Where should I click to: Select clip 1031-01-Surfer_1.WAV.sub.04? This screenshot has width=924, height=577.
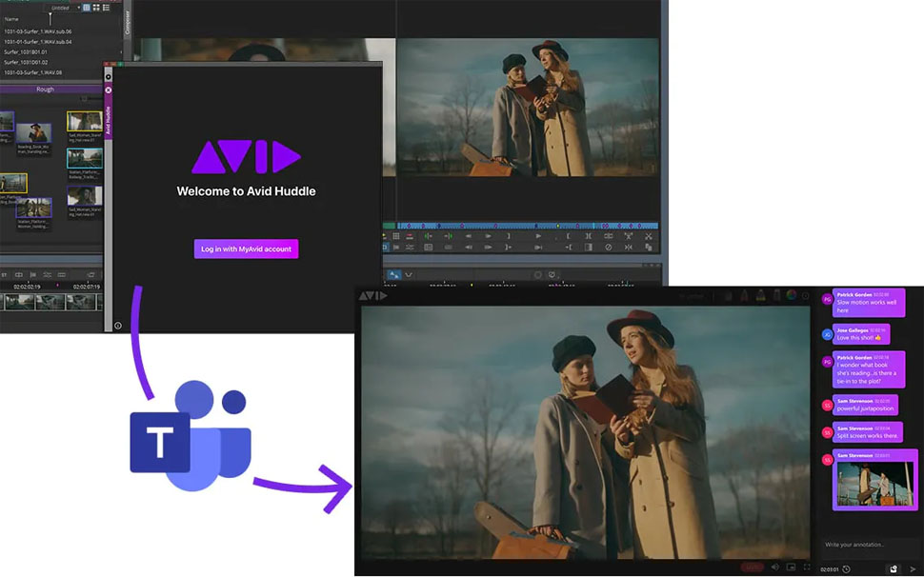(38, 42)
